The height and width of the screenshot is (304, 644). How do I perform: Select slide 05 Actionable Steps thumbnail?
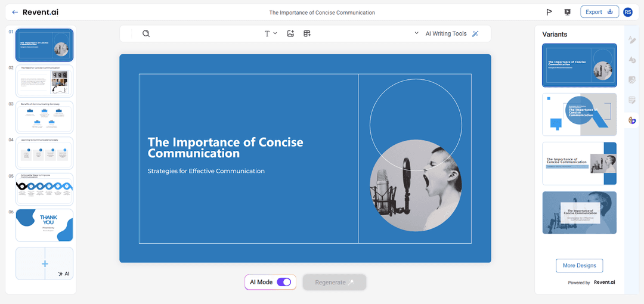[44, 189]
